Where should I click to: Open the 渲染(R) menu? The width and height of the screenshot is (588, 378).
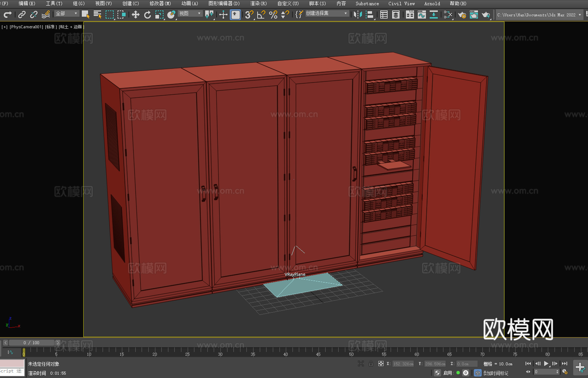tap(258, 3)
